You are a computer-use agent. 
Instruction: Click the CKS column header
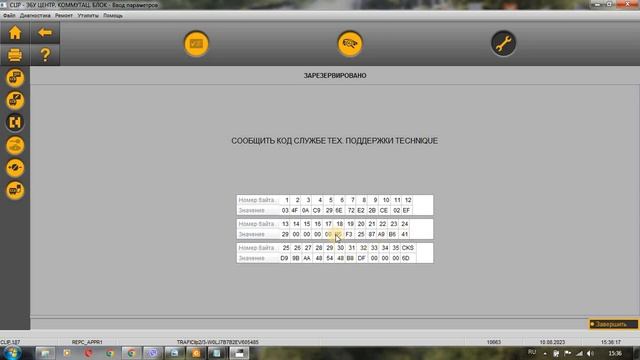[408, 248]
